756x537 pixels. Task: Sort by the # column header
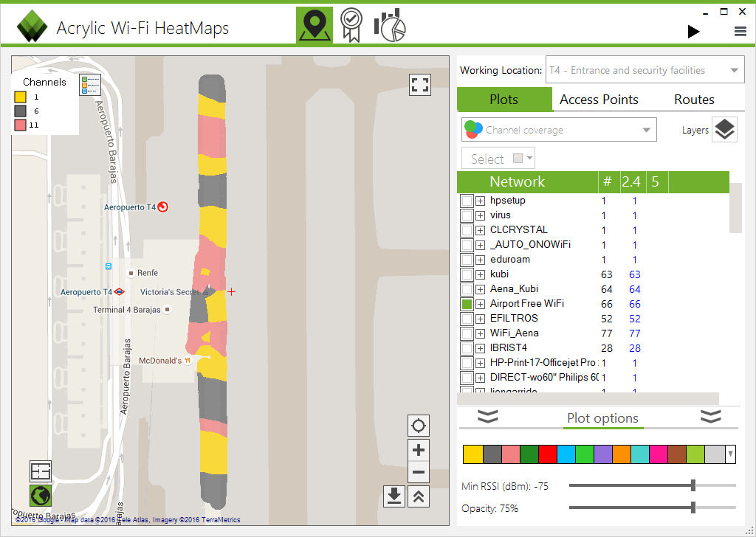click(608, 181)
